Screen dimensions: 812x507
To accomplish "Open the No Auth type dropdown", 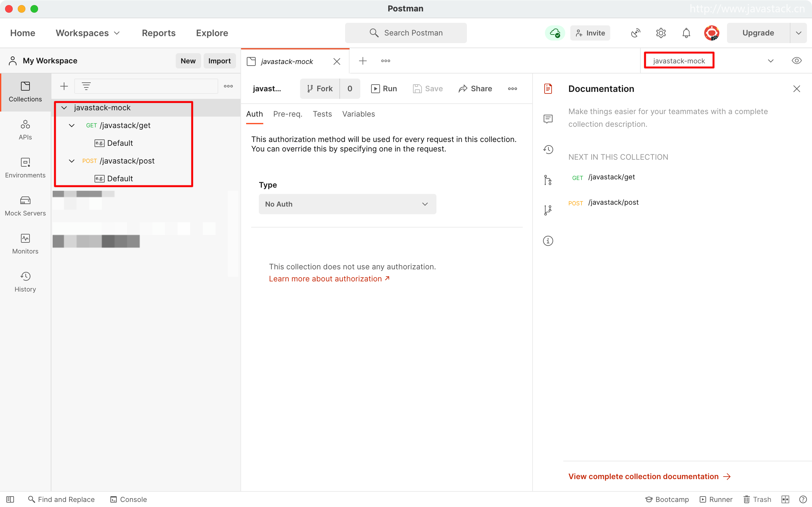I will tap(347, 204).
